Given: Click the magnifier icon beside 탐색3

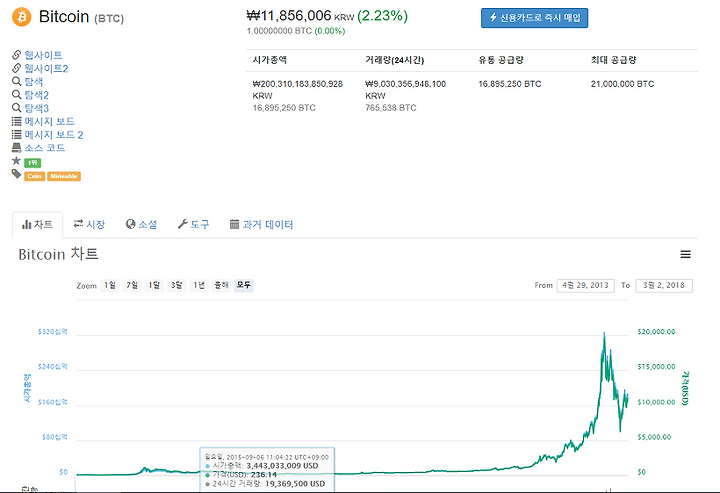Looking at the screenshot, I should tap(17, 108).
